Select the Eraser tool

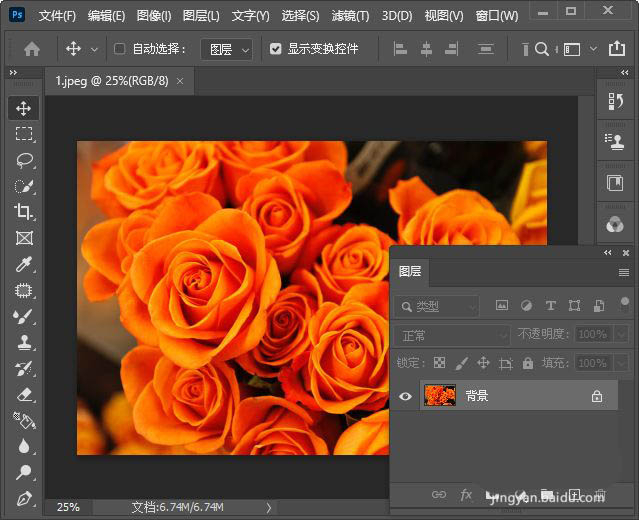[24, 394]
